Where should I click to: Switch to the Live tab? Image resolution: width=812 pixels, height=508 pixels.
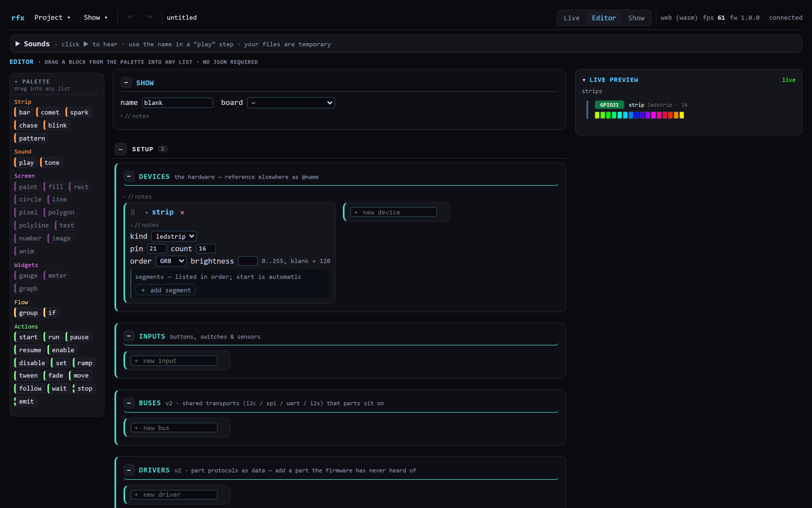tap(572, 18)
